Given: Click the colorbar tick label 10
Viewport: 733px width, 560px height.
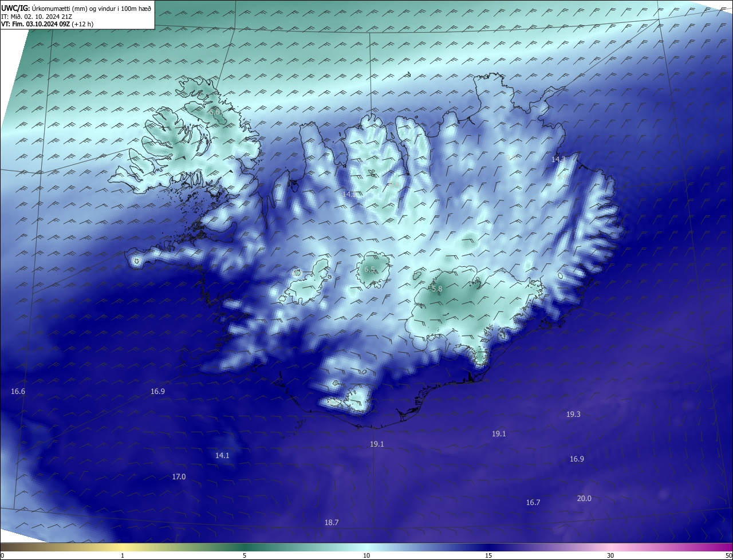Looking at the screenshot, I should click(x=366, y=555).
